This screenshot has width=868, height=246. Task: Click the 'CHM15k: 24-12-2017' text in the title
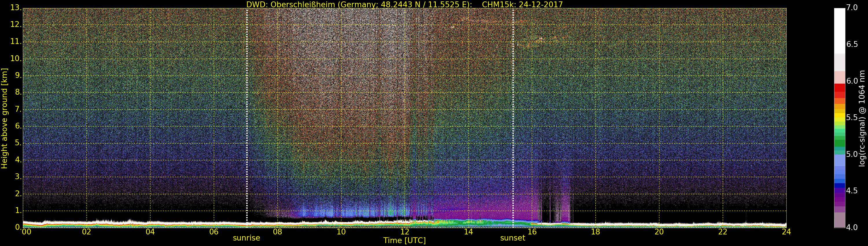click(x=522, y=4)
